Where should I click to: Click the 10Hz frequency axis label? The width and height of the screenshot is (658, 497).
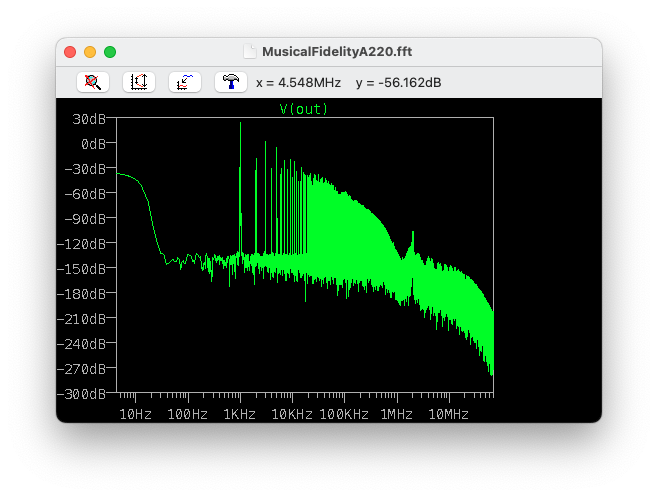coord(136,415)
